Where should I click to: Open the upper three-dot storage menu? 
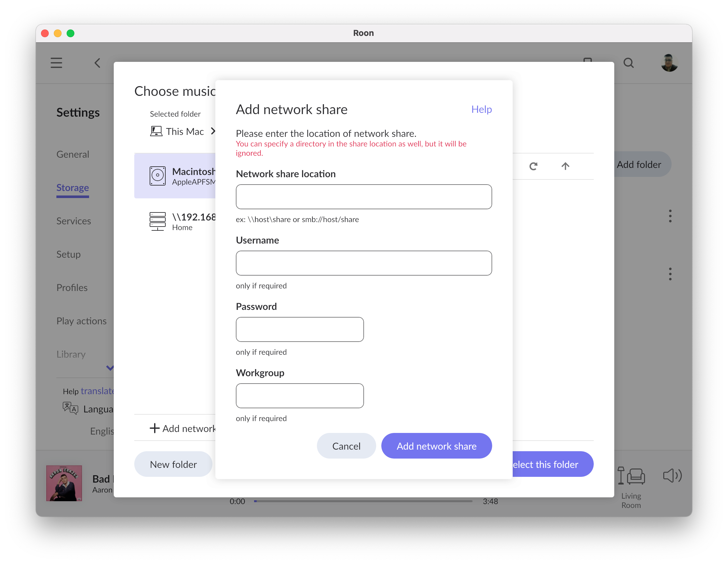pyautogui.click(x=670, y=216)
